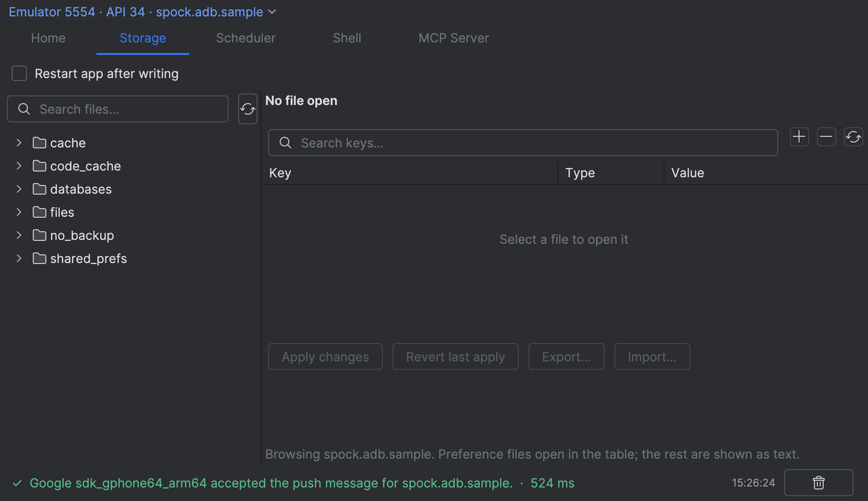Click the code_cache folder icon
The width and height of the screenshot is (868, 501).
(x=40, y=166)
